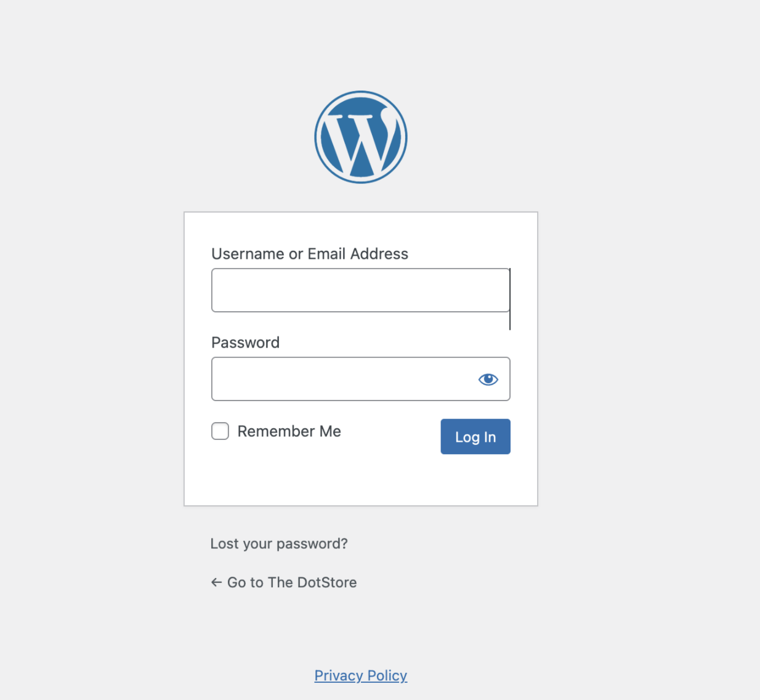Return to the site via The DotStore link

coord(283,582)
